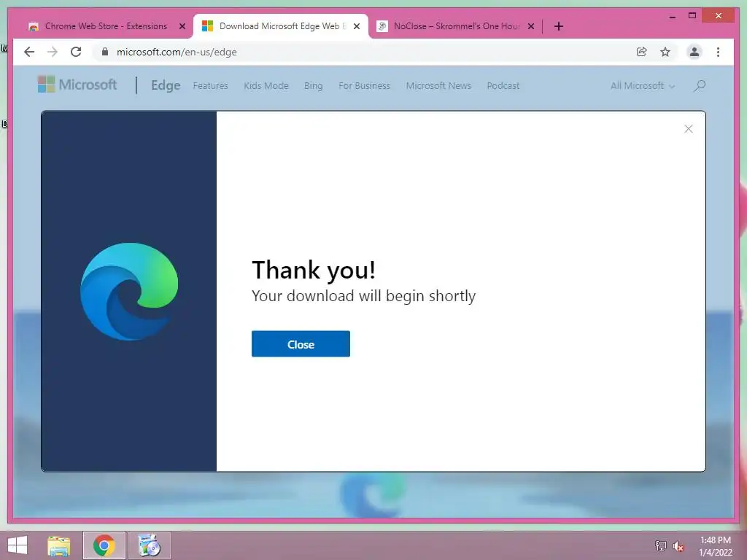Click the Chrome taskbar icon
This screenshot has height=560, width=747.
tap(104, 545)
